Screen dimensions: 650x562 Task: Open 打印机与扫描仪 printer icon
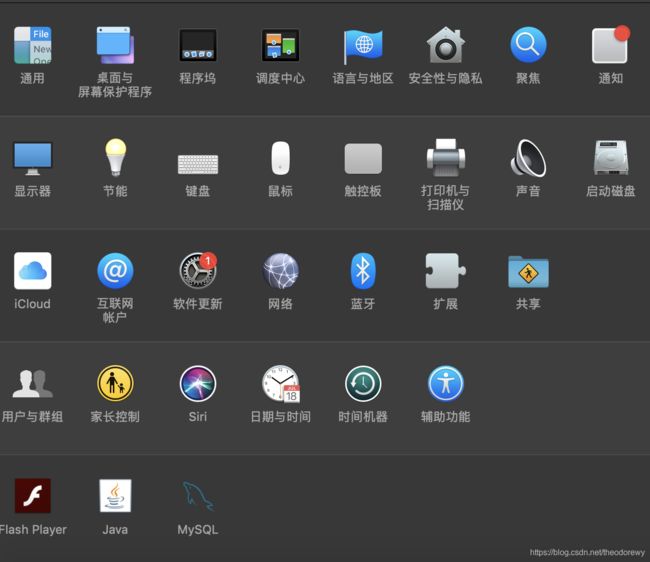446,157
